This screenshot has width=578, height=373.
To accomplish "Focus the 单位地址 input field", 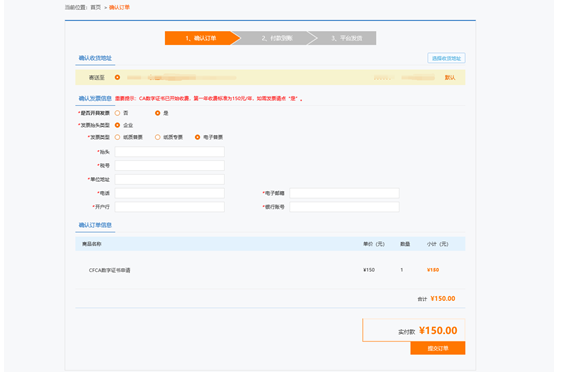I will tap(170, 179).
